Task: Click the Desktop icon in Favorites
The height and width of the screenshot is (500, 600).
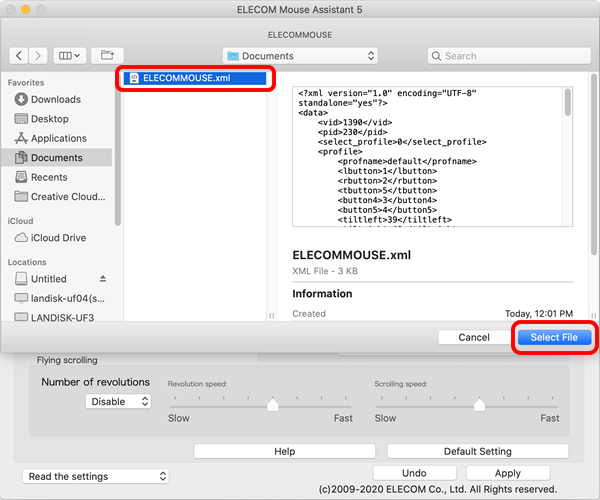Action: (21, 119)
